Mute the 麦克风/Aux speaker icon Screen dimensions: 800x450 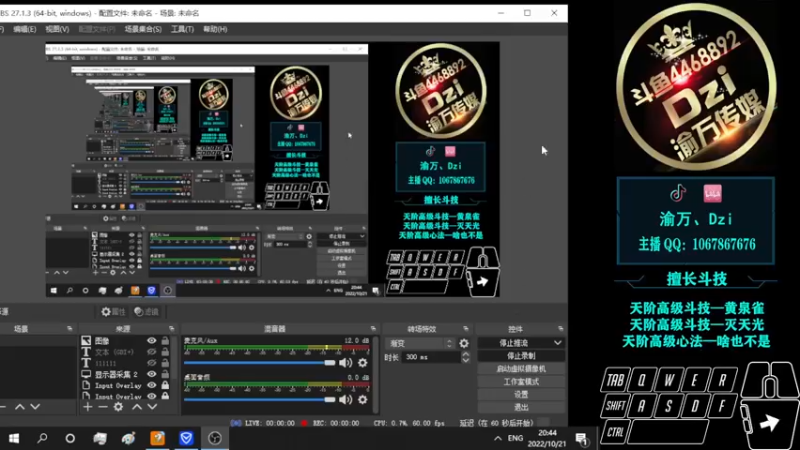[345, 363]
